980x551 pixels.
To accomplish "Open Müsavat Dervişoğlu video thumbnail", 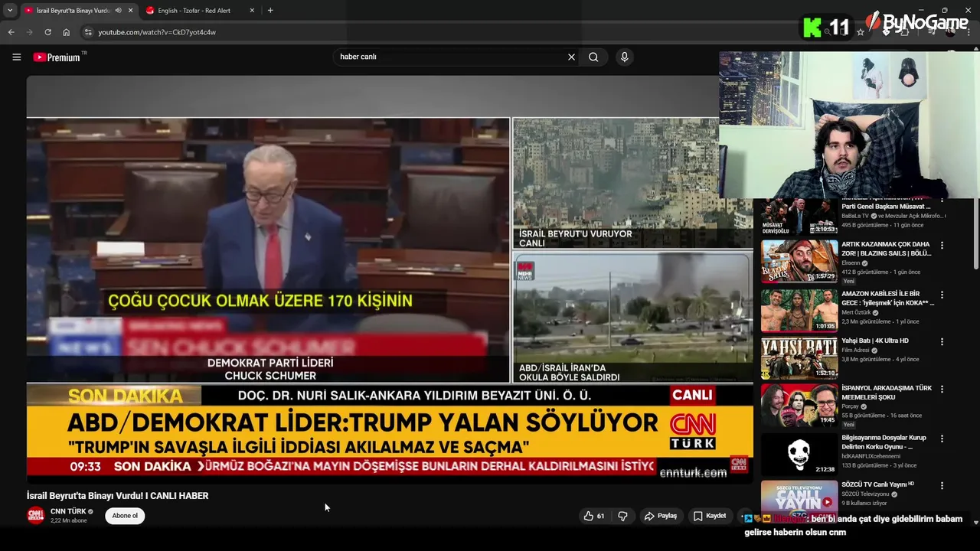I will click(799, 217).
